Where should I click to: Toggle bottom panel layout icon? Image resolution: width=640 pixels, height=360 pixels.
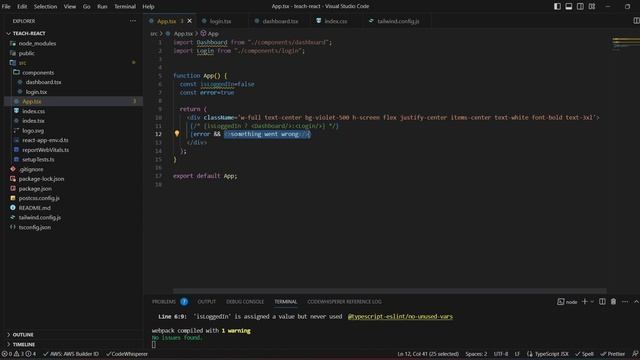[569, 7]
